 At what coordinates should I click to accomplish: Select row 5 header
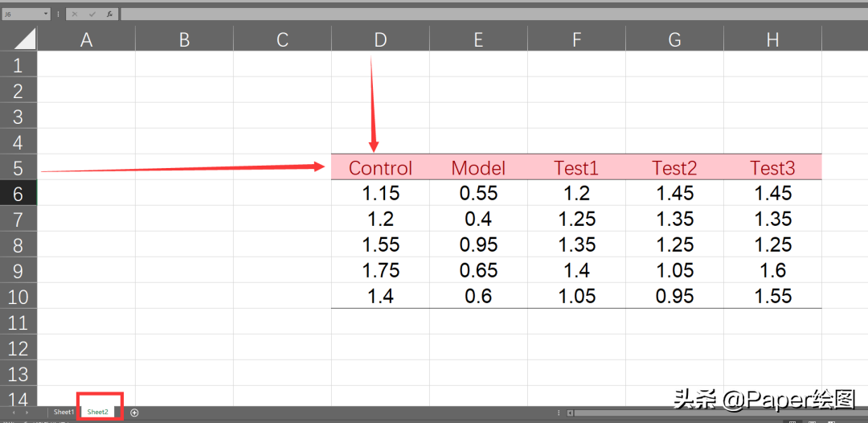click(x=18, y=168)
